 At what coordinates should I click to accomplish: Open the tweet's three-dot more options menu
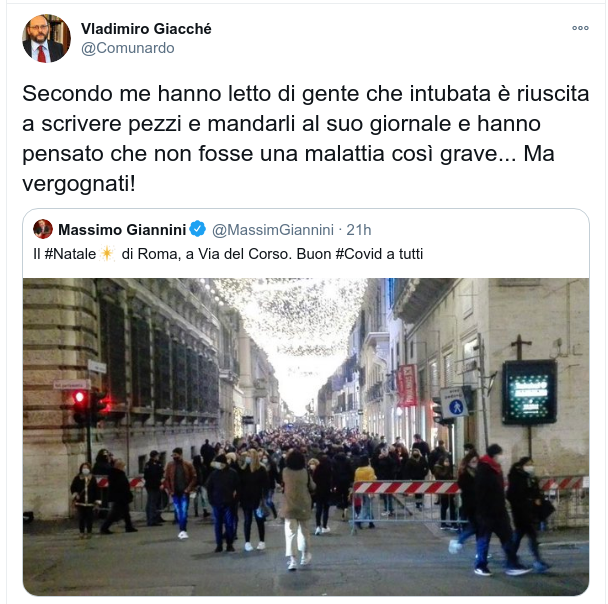coord(580,28)
